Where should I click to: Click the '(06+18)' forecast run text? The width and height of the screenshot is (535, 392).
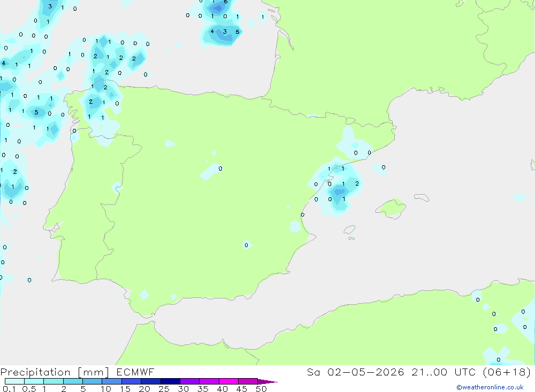click(x=507, y=372)
